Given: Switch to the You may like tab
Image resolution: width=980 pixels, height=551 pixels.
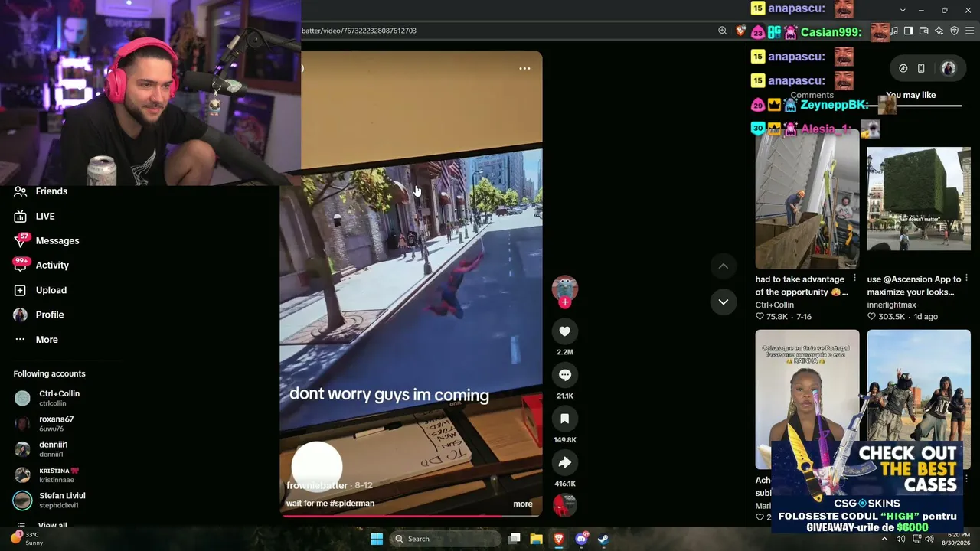Looking at the screenshot, I should (911, 96).
